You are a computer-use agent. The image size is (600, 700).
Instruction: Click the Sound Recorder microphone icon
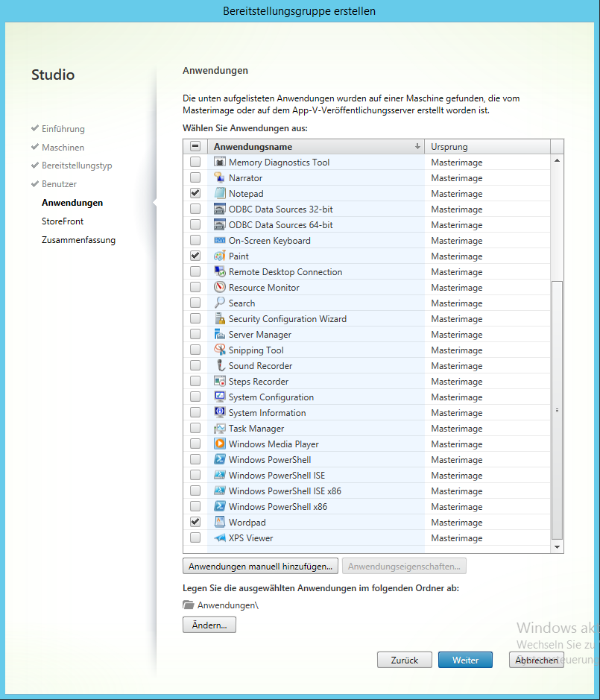pos(219,365)
